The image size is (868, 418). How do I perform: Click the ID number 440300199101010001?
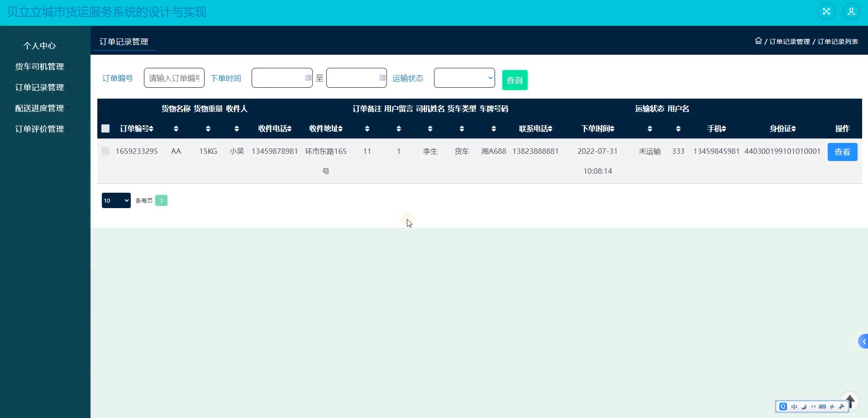(x=783, y=151)
